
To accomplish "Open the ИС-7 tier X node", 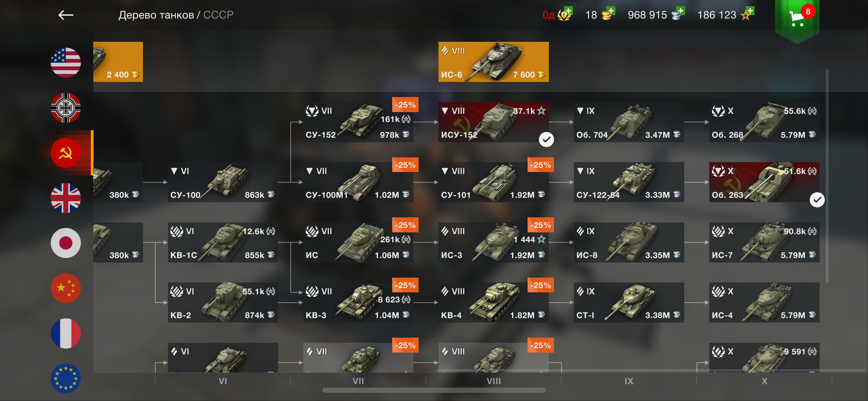I will [764, 243].
